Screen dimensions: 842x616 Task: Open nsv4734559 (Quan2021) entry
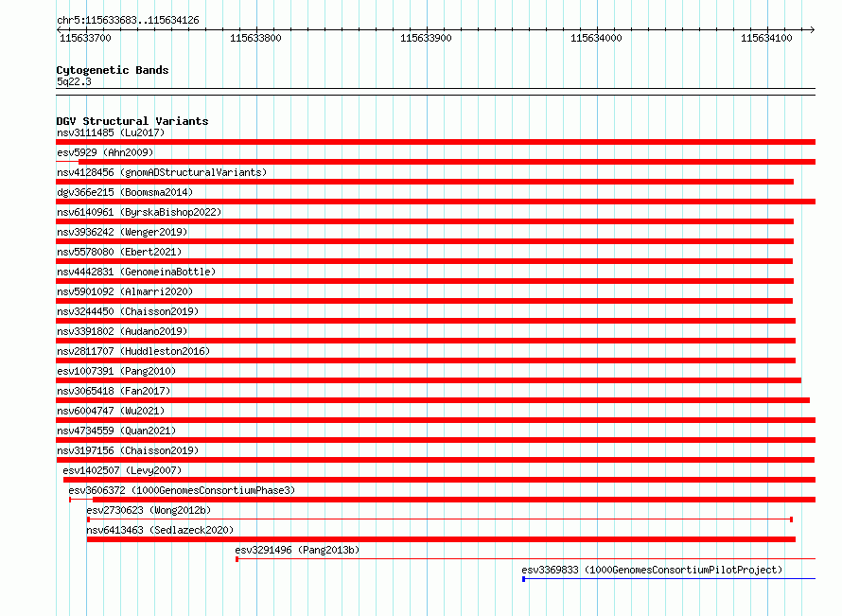pyautogui.click(x=116, y=431)
